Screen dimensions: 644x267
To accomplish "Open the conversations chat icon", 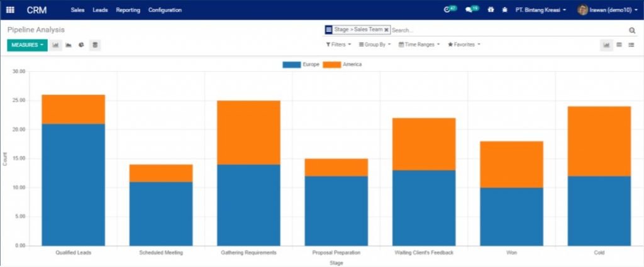I will click(469, 10).
